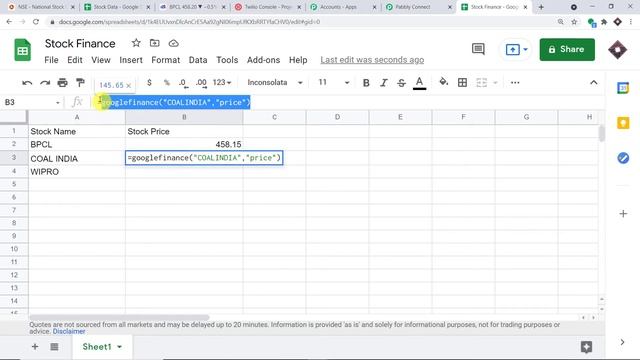Hide the side panel with the chevron
This screenshot has height=360, width=640.
pyautogui.click(x=622, y=342)
